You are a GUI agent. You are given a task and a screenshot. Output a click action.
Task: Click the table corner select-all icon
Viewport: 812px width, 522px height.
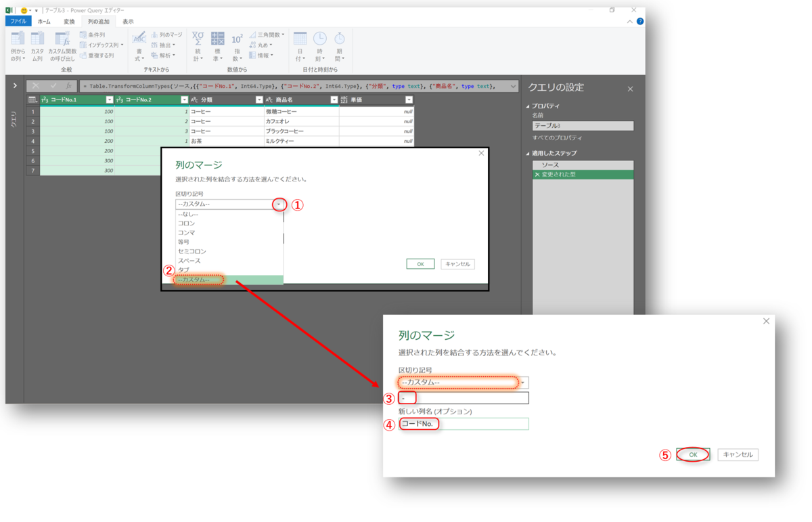[x=32, y=100]
